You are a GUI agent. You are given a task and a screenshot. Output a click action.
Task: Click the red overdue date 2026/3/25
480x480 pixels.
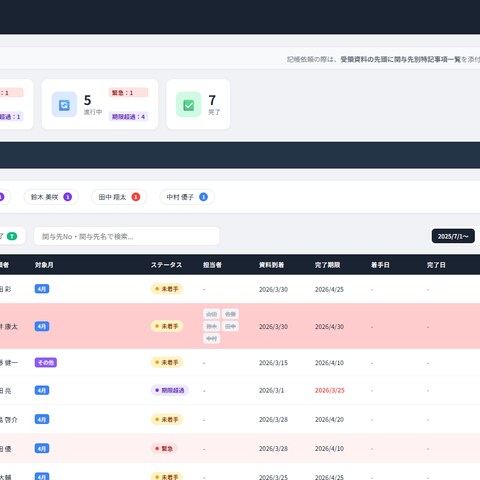[x=330, y=390]
